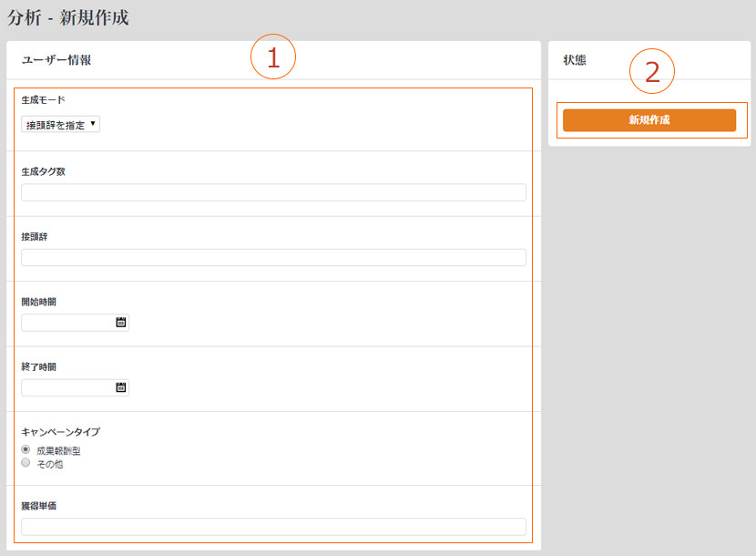Click the 生成タグ数 field label
Image resolution: width=756 pixels, height=556 pixels.
click(x=44, y=171)
